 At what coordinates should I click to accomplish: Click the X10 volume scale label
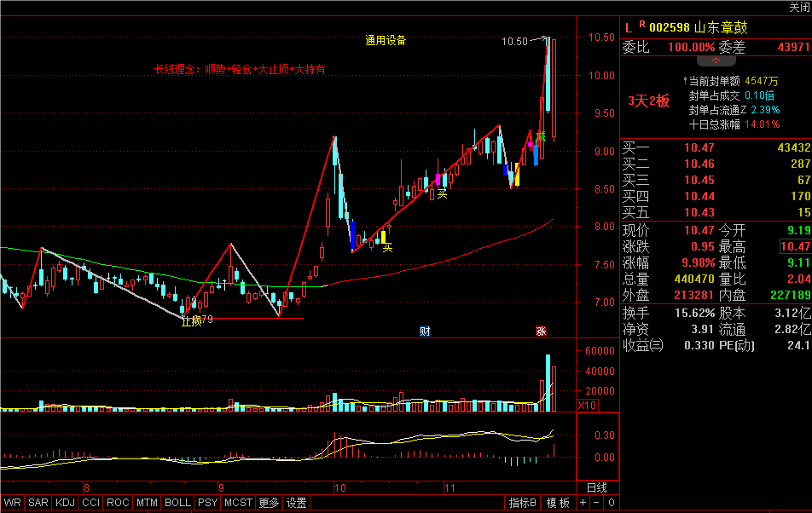(x=587, y=405)
